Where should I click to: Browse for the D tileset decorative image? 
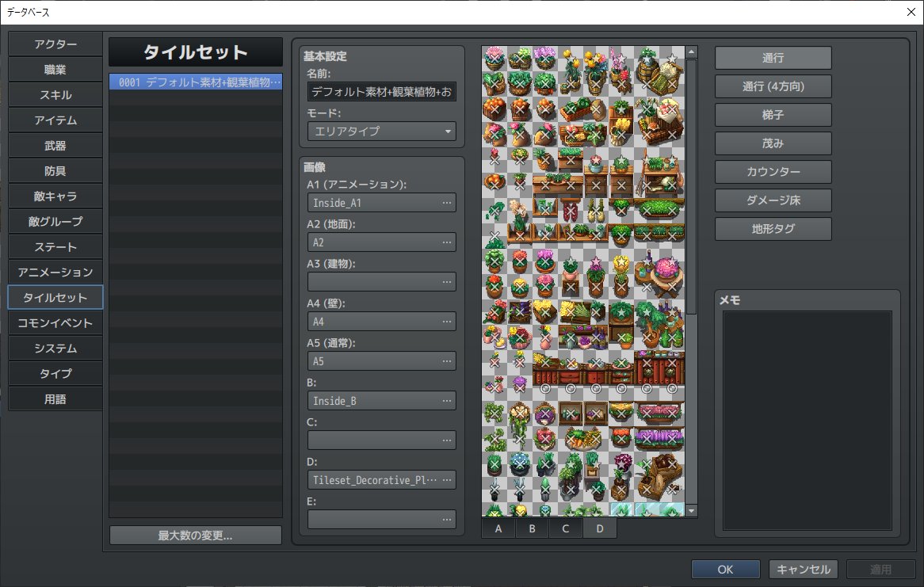(x=449, y=479)
